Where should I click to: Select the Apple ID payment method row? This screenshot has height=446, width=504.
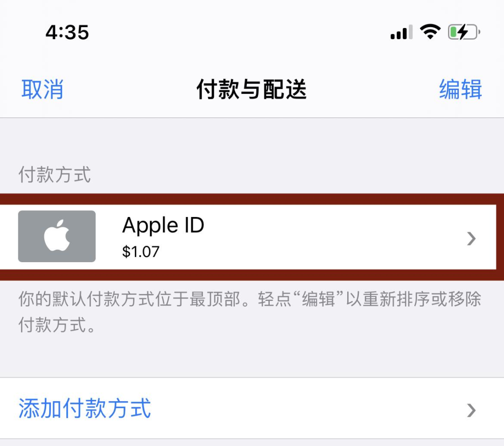pos(248,237)
